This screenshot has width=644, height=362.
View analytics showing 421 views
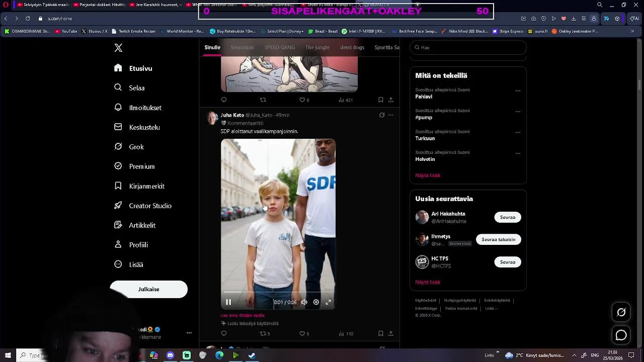[x=346, y=100]
